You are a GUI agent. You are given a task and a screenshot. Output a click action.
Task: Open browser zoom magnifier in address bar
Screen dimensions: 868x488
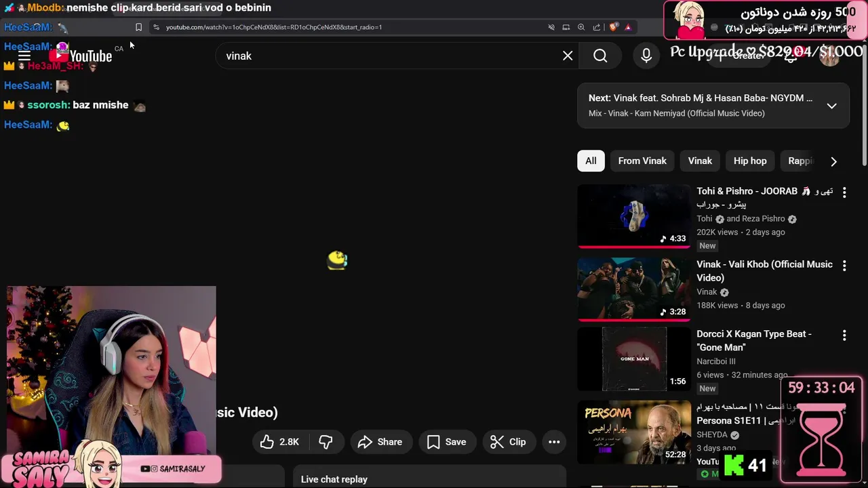(581, 27)
